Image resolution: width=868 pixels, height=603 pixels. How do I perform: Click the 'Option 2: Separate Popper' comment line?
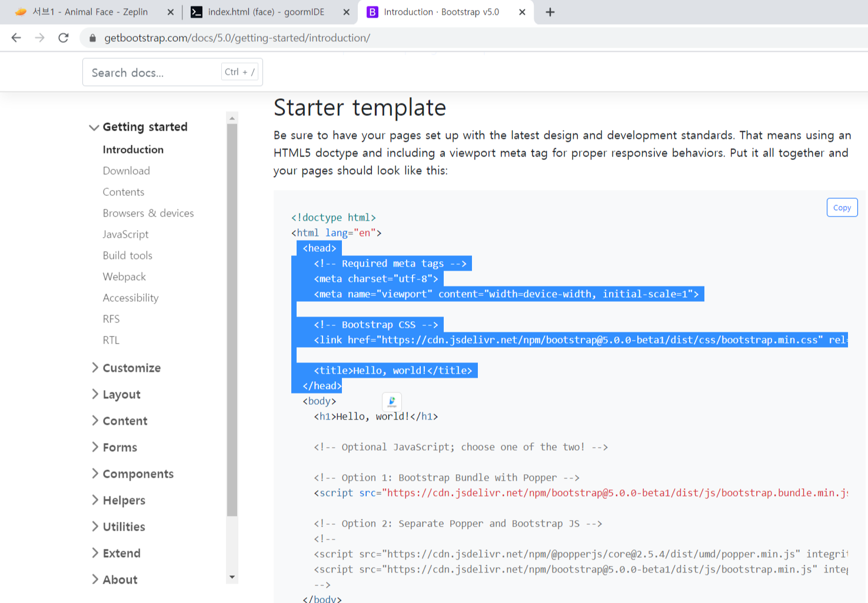click(x=458, y=524)
